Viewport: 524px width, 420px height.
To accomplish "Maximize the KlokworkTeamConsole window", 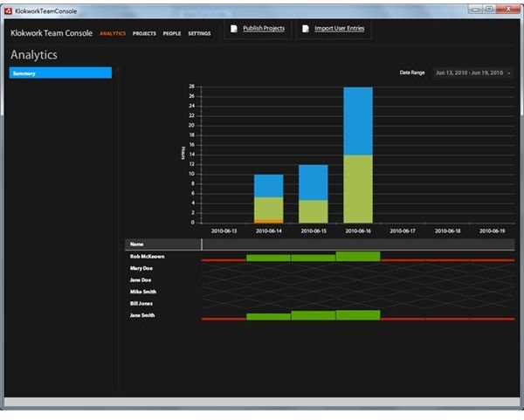I will [x=489, y=10].
